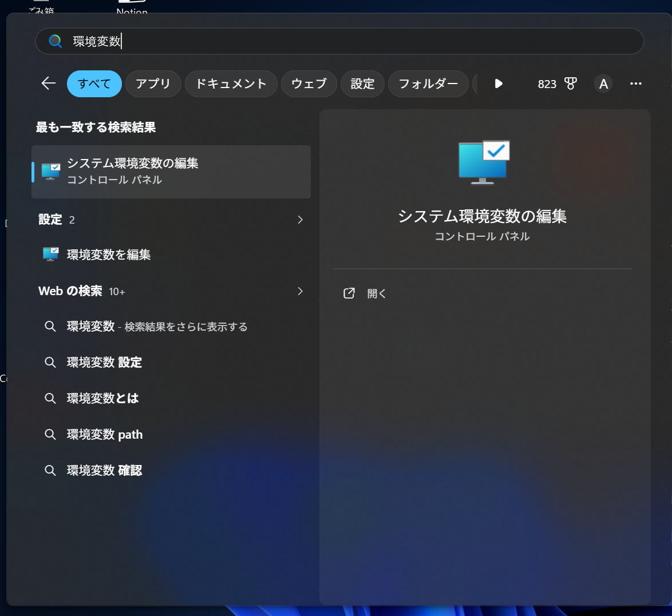The image size is (672, 616).
Task: Open システム環境変数の編集 via 開く
Action: tap(377, 293)
